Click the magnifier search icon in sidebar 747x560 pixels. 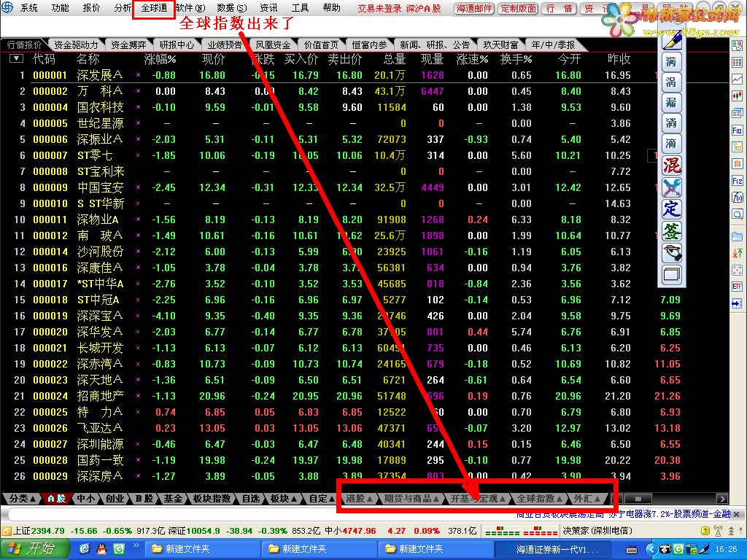click(737, 214)
